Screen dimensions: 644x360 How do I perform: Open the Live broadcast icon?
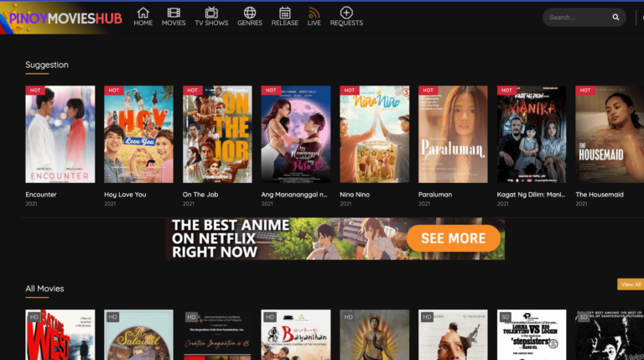click(x=314, y=13)
